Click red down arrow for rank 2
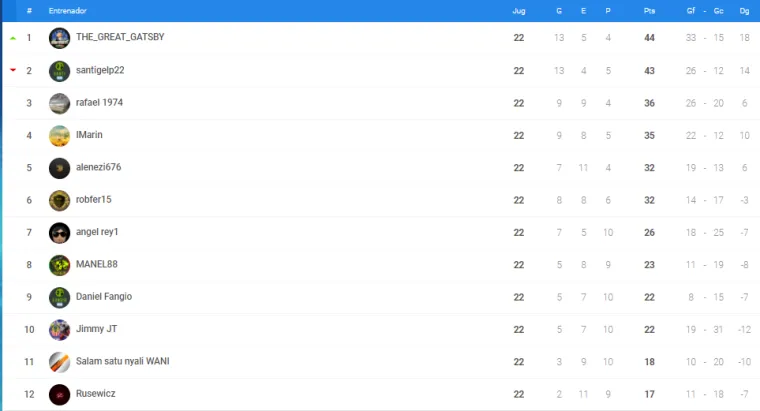This screenshot has width=760, height=411. coord(13,70)
